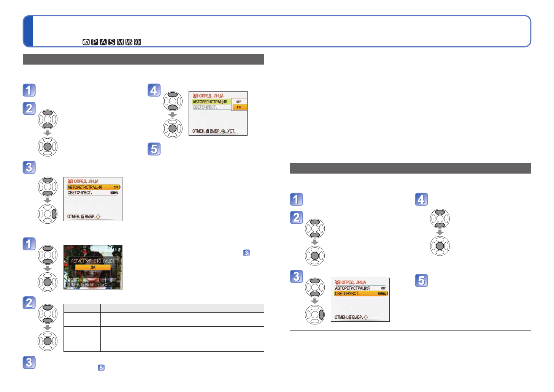The height and width of the screenshot is (392, 554).
Task: Select OFF in the АВТОРЕГИСТРАЦИЯ popup
Action: point(239,102)
